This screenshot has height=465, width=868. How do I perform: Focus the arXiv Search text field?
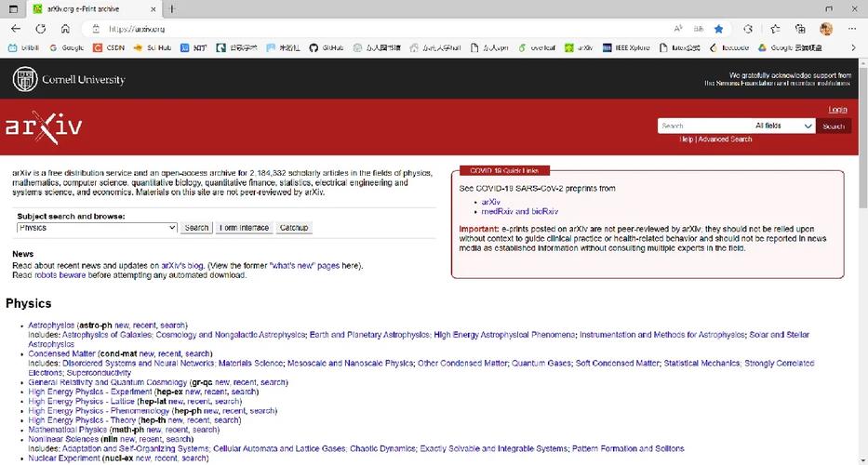704,126
